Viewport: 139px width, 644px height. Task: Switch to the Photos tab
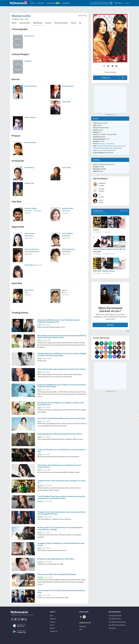coord(74,23)
